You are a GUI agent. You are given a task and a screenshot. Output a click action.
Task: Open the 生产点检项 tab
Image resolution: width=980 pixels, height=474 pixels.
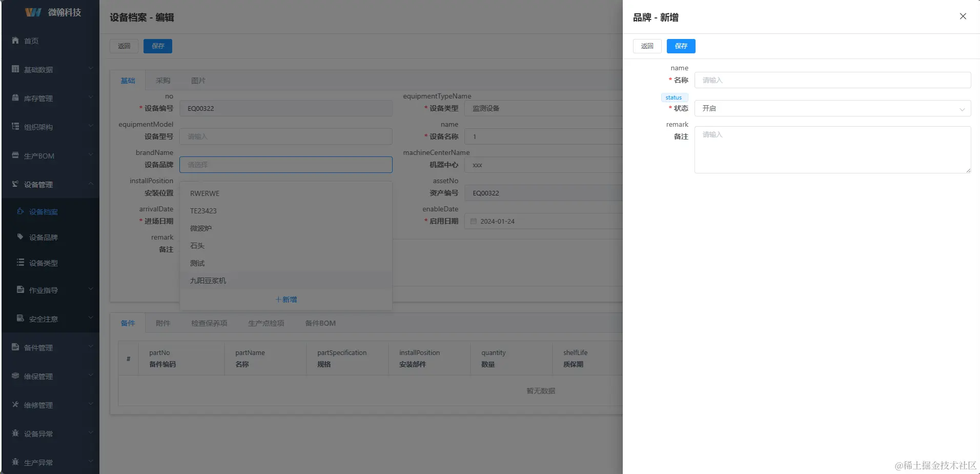pos(266,323)
